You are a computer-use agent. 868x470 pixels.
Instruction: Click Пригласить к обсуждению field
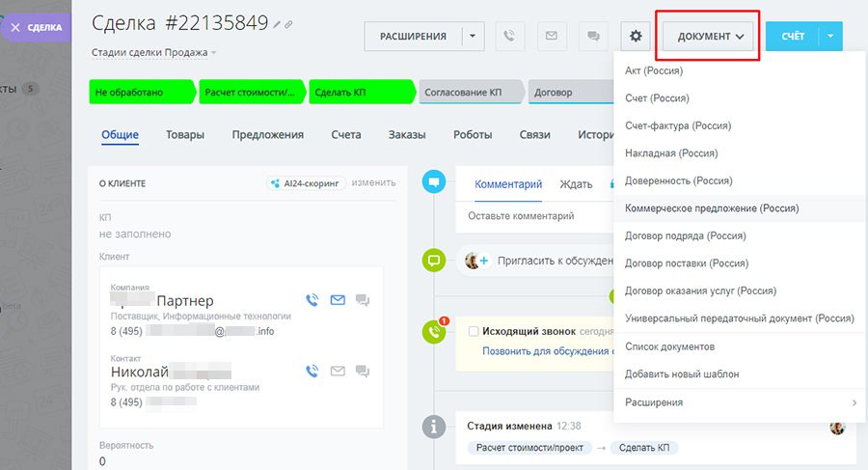tap(556, 261)
